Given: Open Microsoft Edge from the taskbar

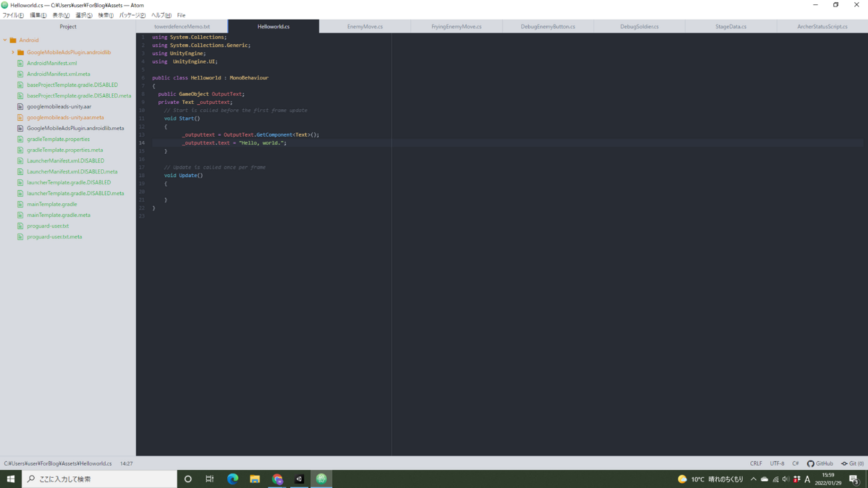Looking at the screenshot, I should coord(232,479).
